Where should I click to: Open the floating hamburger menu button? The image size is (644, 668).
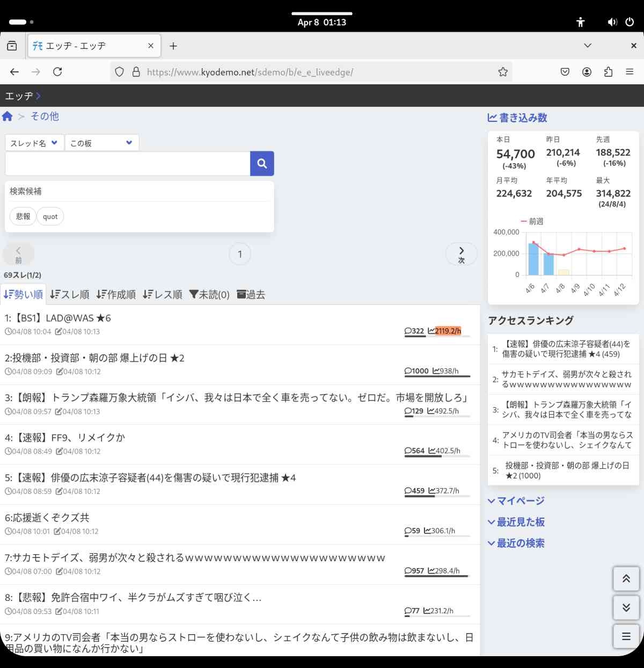click(626, 637)
